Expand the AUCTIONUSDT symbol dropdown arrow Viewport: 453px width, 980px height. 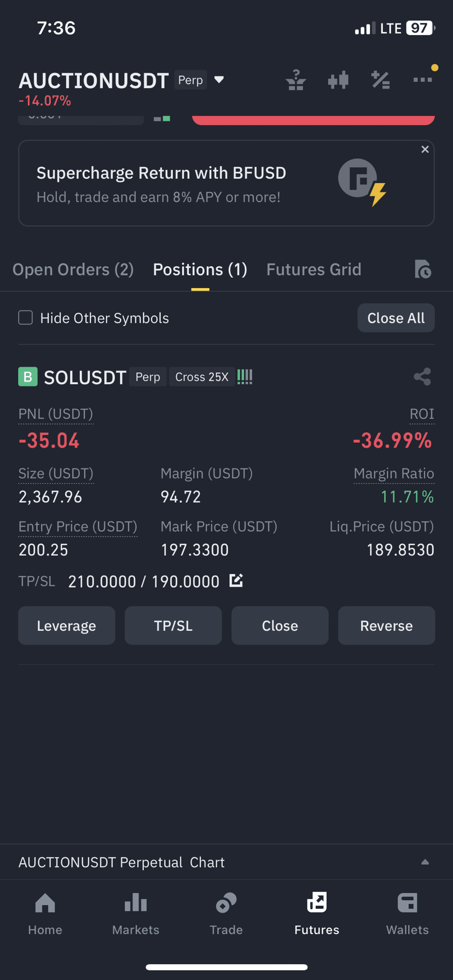219,80
